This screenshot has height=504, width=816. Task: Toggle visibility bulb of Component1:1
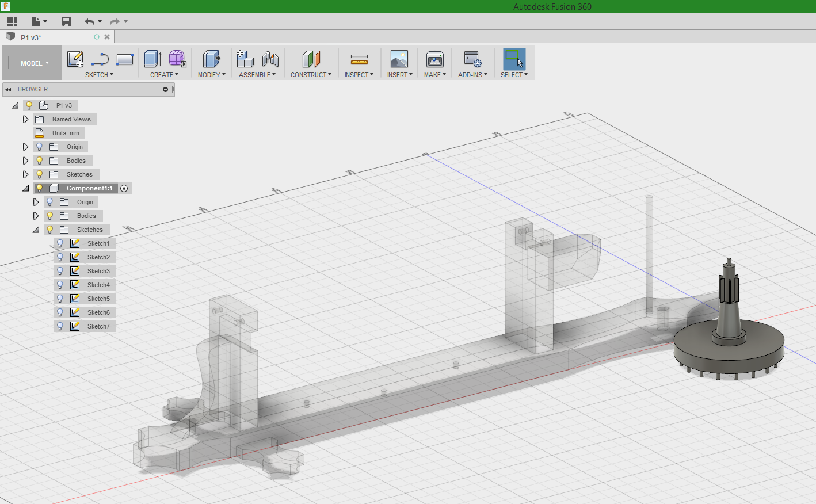[x=39, y=188]
